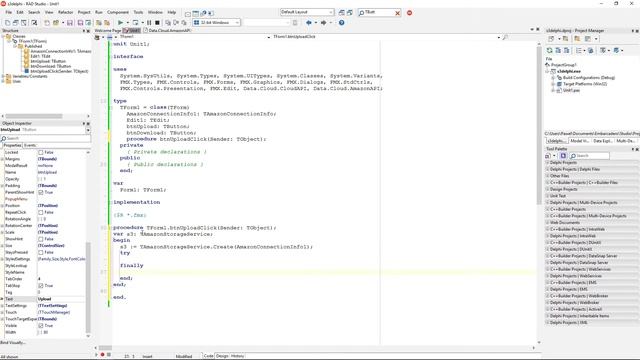The width and height of the screenshot is (640, 360).
Task: Click the Save Desktop layout icon
Action: click(x=342, y=13)
